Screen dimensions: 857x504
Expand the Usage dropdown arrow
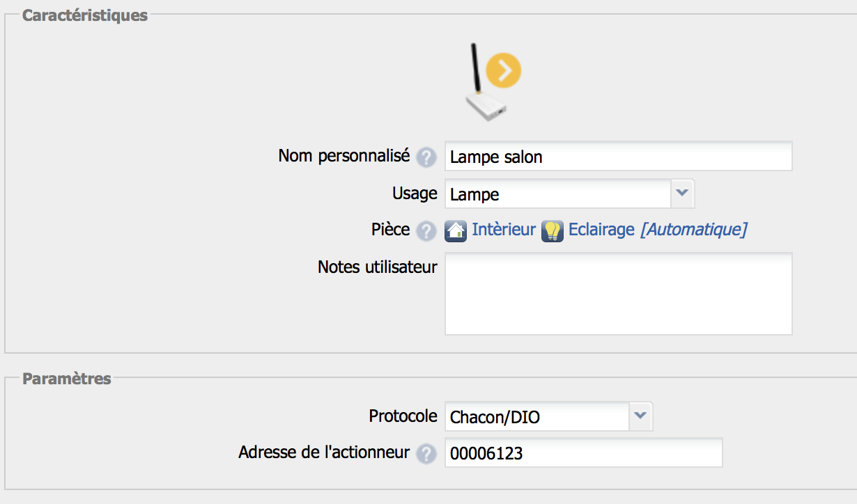[x=683, y=194]
